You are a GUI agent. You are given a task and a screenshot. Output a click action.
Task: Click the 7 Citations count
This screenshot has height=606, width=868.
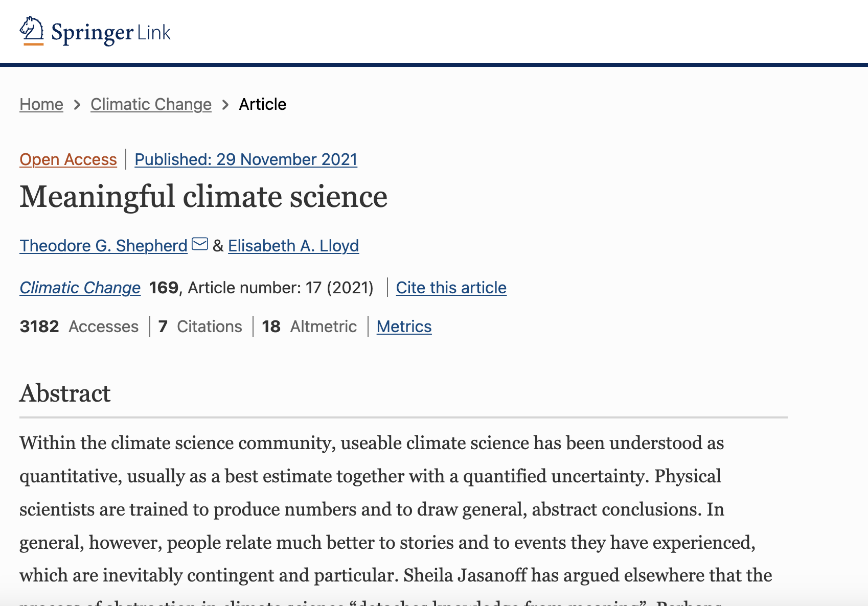200,327
